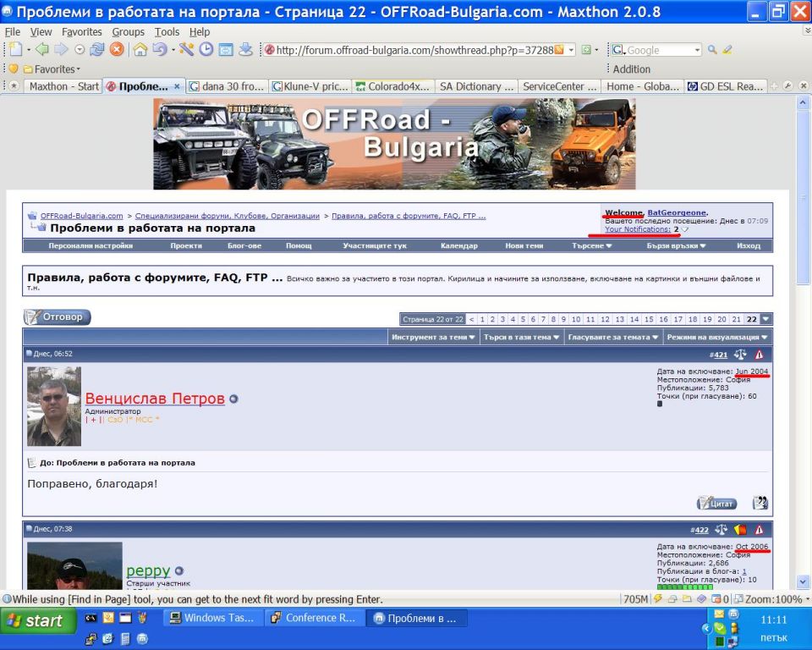
Task: Open the Режими на визуализация dropdown
Action: (718, 337)
